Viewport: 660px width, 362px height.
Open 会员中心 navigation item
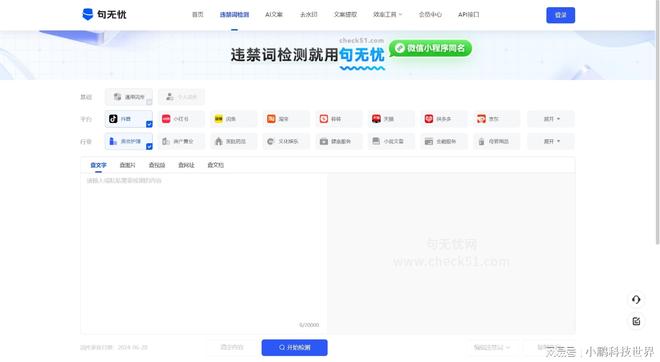click(x=430, y=14)
